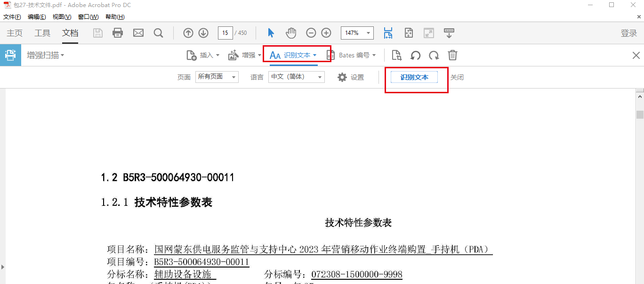Click the zoom in plus icon
This screenshot has width=644, height=284.
pyautogui.click(x=326, y=33)
